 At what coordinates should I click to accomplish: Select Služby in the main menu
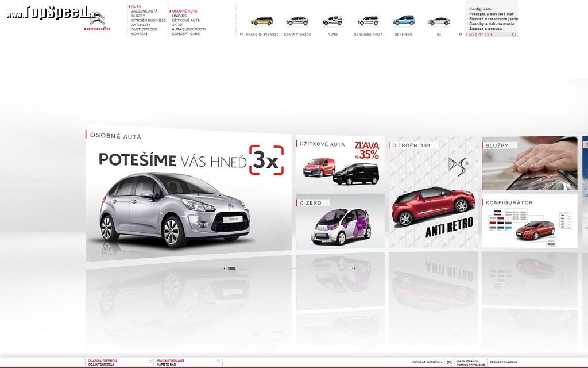tap(138, 16)
